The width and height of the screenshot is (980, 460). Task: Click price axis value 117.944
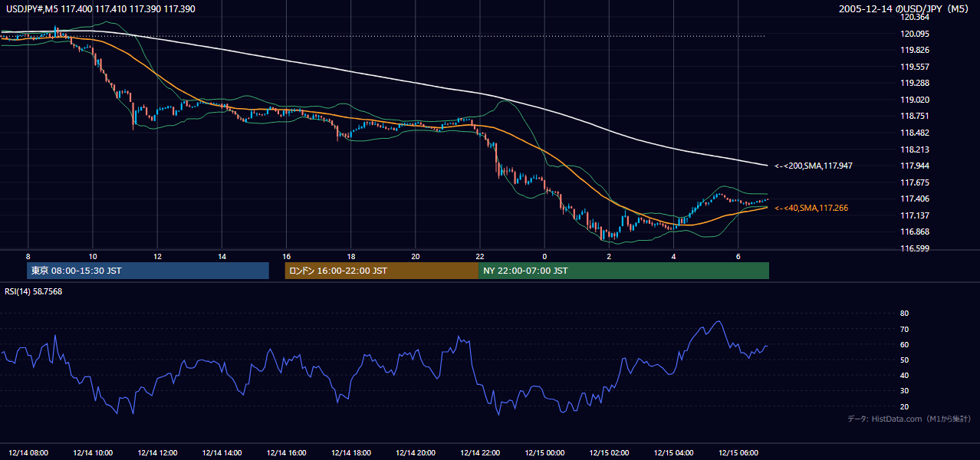click(914, 166)
